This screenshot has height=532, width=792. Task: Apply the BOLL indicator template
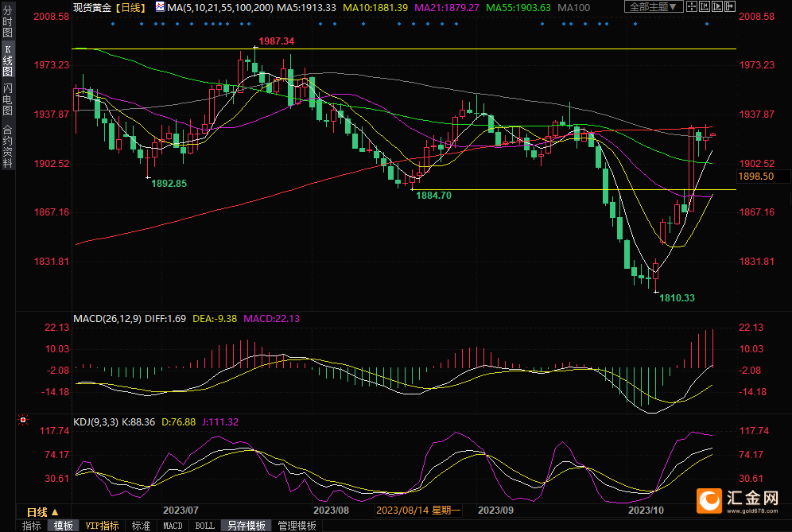point(204,526)
